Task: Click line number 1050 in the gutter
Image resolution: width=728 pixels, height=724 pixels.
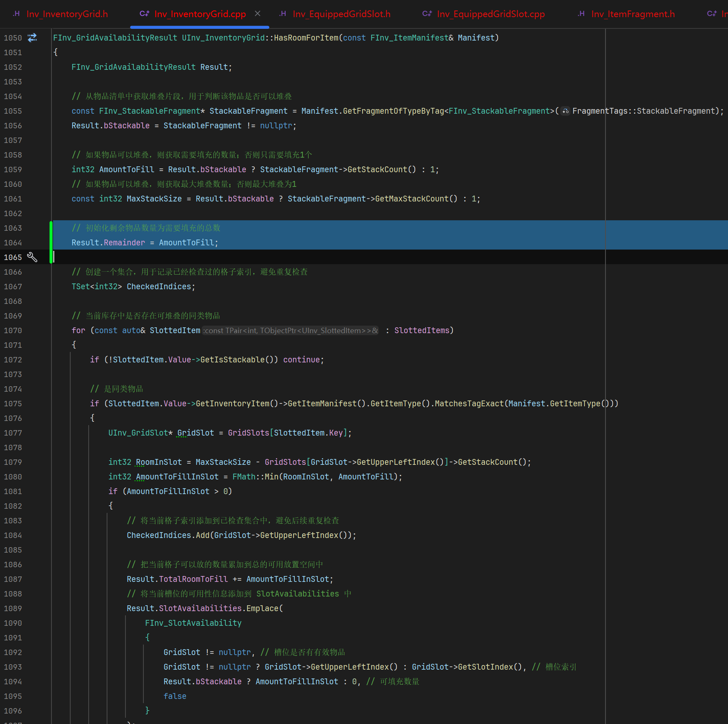Action: pyautogui.click(x=13, y=38)
